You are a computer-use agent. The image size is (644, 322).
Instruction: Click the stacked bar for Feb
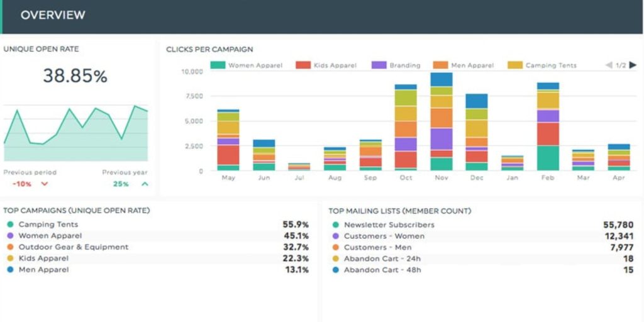coord(548,126)
